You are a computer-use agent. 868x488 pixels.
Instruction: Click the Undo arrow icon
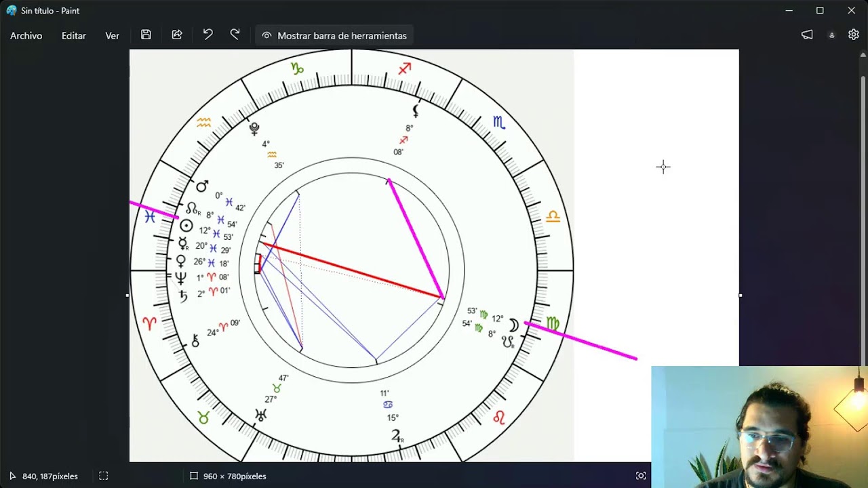tap(208, 35)
